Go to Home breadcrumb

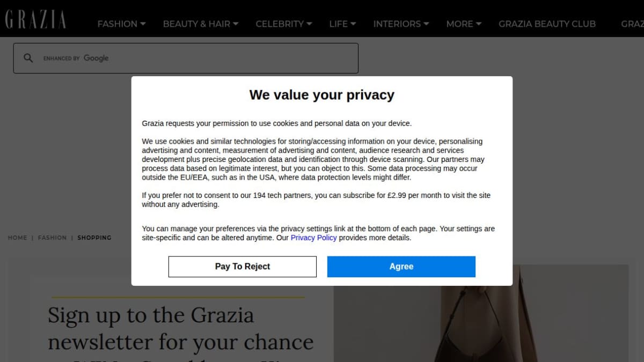pyautogui.click(x=17, y=238)
